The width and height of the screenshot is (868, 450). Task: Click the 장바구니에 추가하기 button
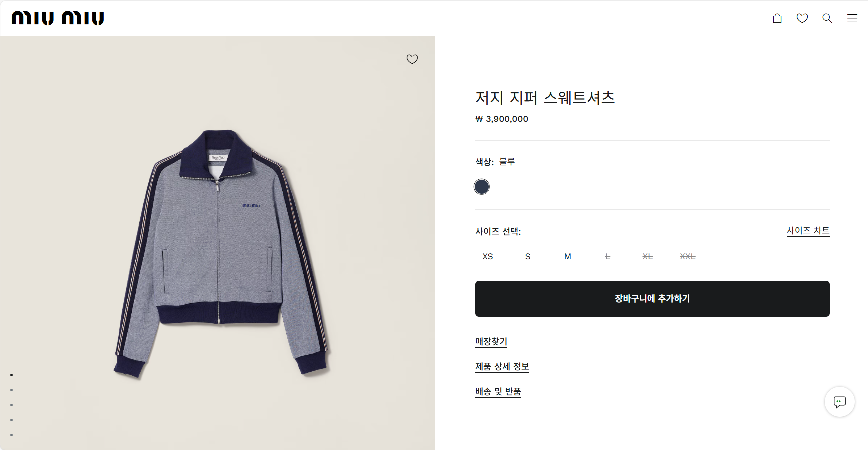point(652,299)
